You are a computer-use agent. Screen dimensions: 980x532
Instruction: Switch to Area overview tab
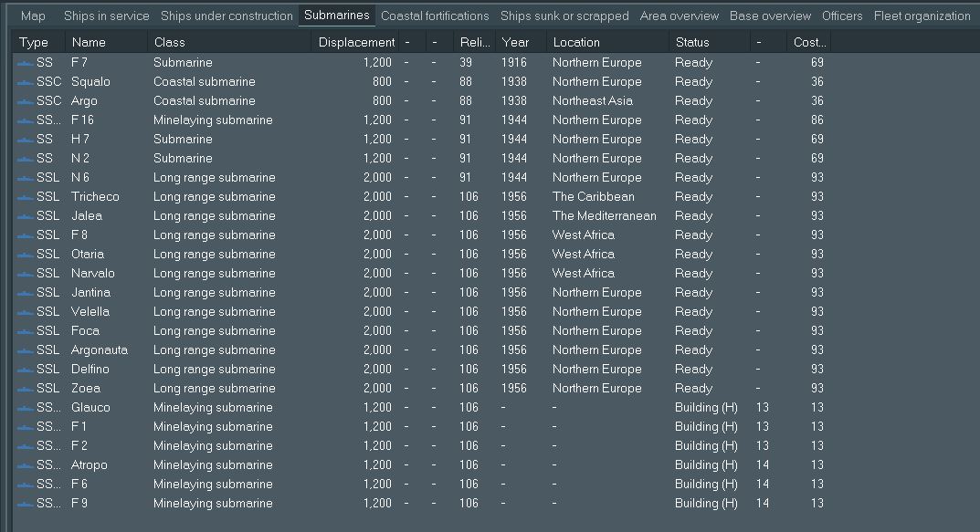click(x=680, y=16)
